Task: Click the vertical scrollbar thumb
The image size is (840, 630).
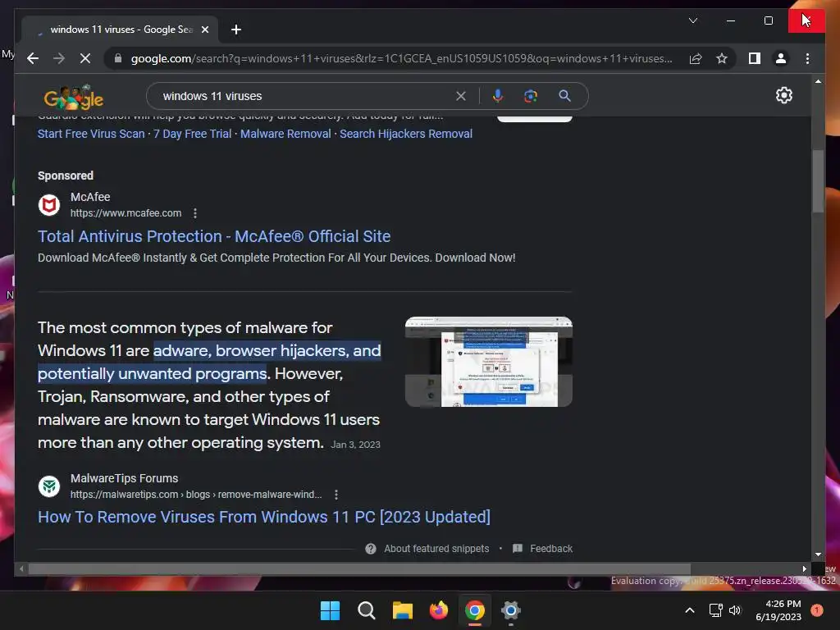Action: pyautogui.click(x=818, y=181)
